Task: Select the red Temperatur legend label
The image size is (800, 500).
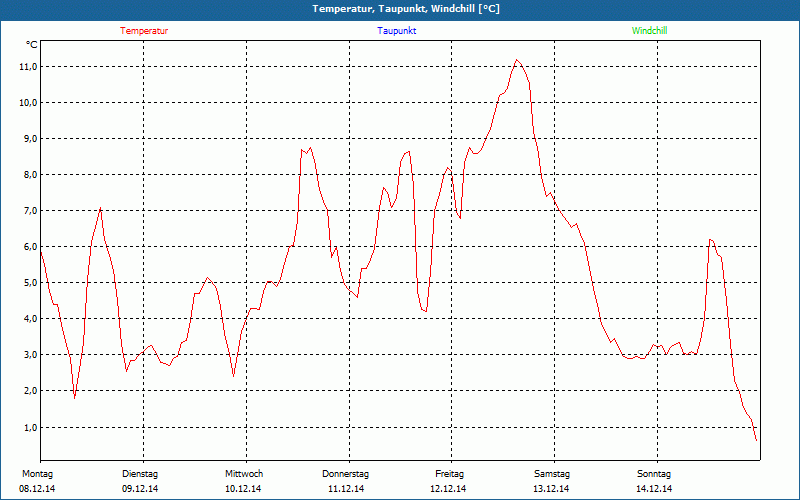Action: (x=144, y=31)
